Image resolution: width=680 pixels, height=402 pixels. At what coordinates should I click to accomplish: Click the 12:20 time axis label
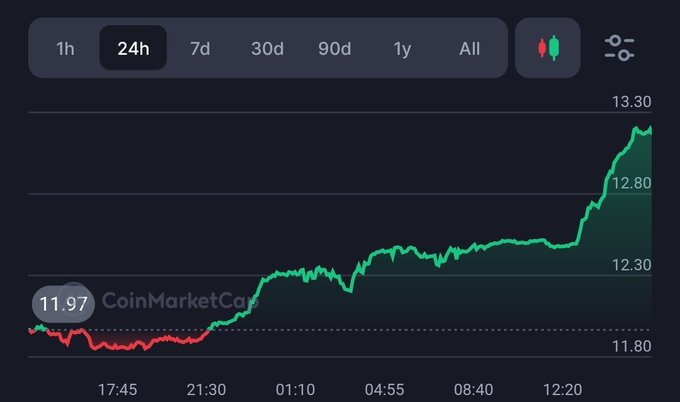[x=562, y=389]
